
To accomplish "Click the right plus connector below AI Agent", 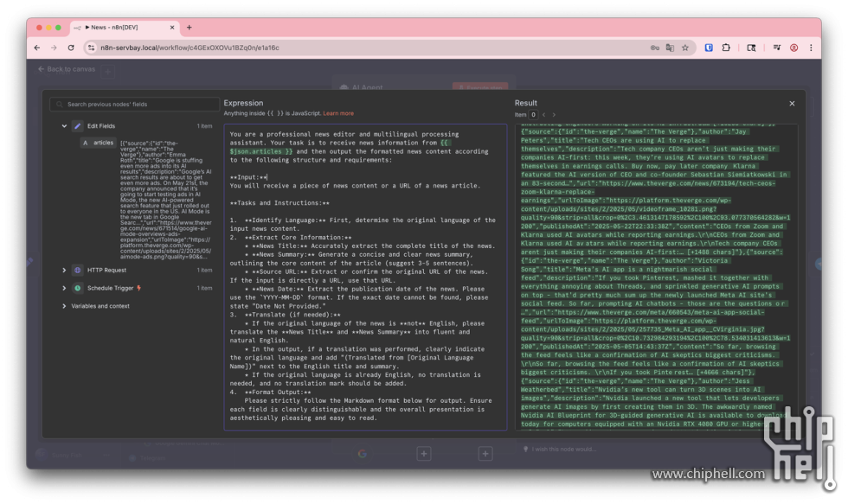I will [x=485, y=454].
